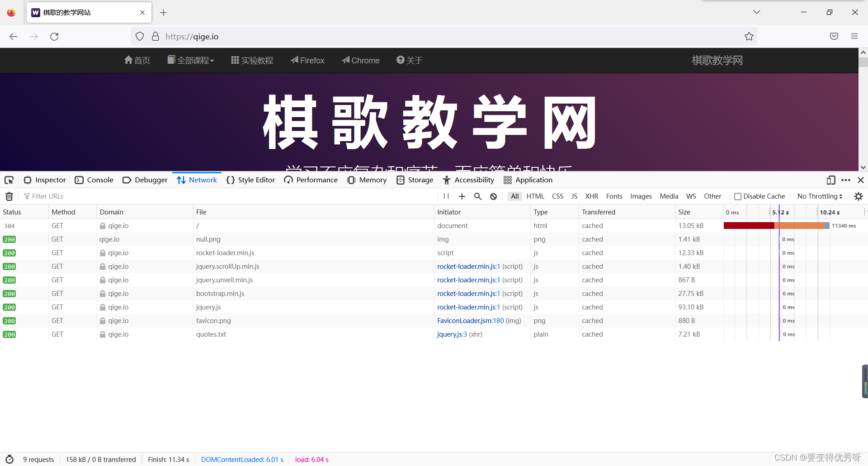The width and height of the screenshot is (868, 466).
Task: Filter requests by HTML
Action: pyautogui.click(x=535, y=196)
